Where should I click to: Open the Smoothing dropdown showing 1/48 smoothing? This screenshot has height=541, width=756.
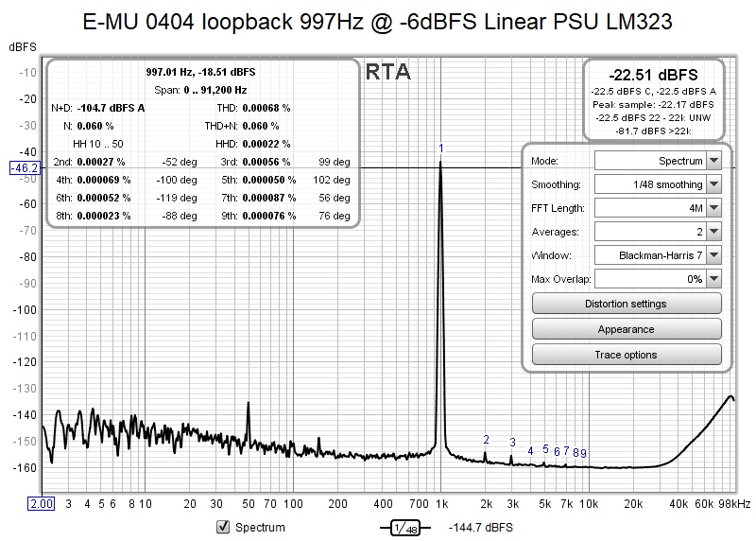click(x=658, y=184)
